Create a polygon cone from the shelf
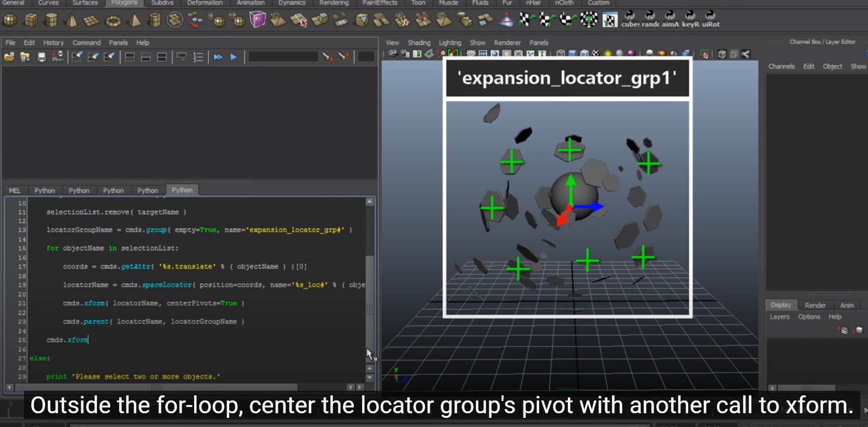 point(71,20)
